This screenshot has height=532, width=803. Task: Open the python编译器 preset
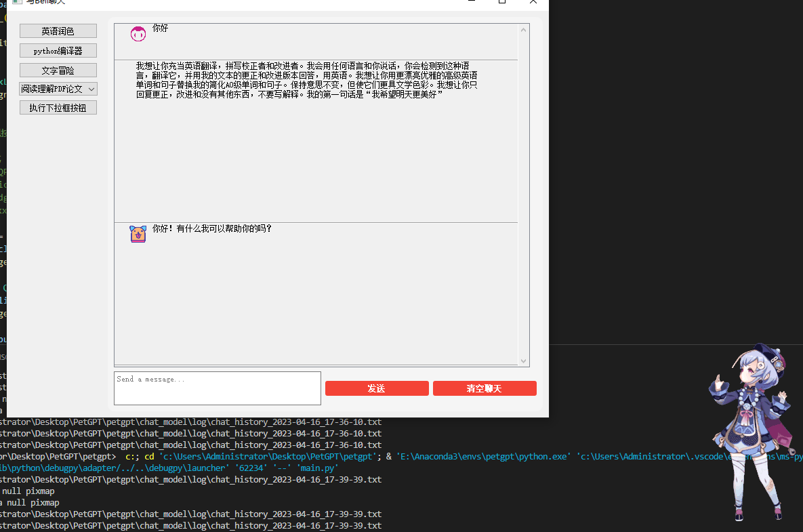[x=58, y=51]
